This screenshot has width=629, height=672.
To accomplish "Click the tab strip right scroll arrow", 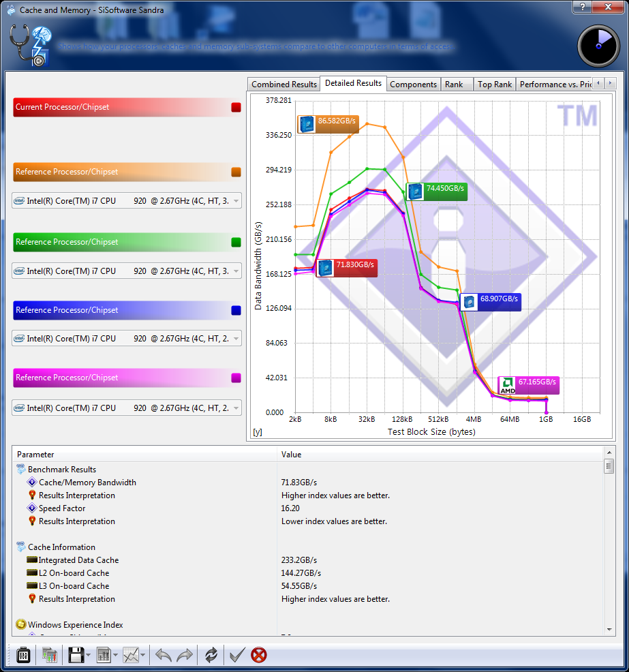I will click(610, 83).
